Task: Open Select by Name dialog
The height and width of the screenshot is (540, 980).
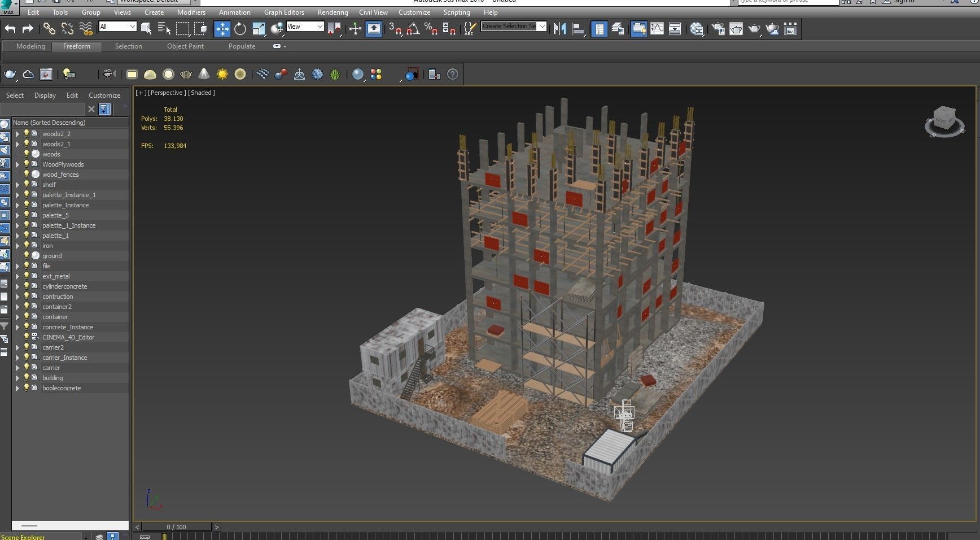Action: coord(164,28)
